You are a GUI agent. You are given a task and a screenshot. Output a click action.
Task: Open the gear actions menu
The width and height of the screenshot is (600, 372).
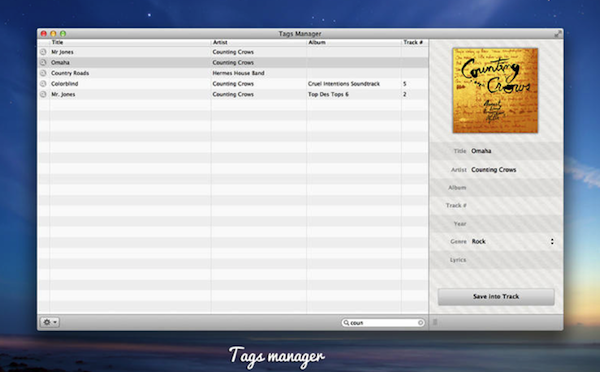coord(50,322)
